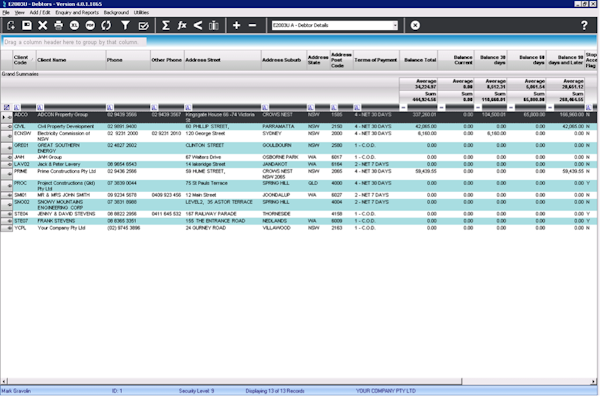The width and height of the screenshot is (600, 396).
Task: Open Client Code filter operator icon
Action: 16,108
